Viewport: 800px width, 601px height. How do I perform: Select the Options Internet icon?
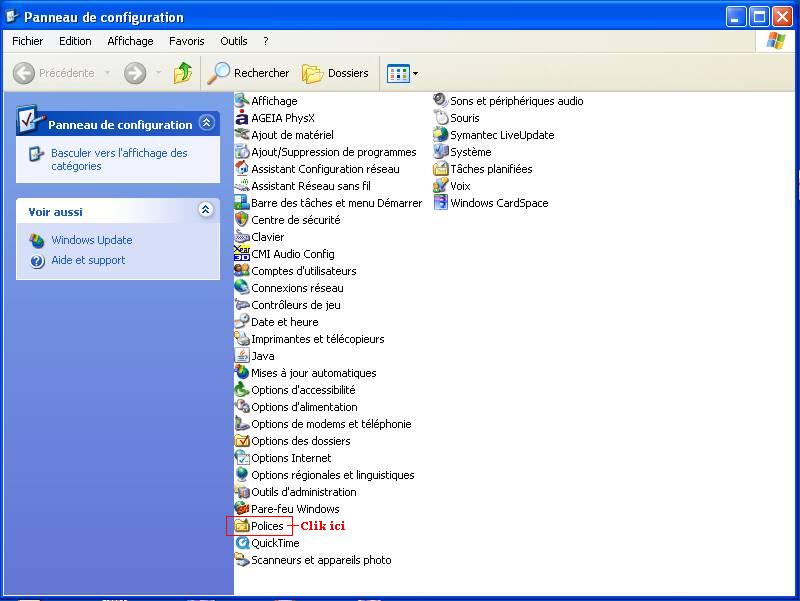coord(242,458)
